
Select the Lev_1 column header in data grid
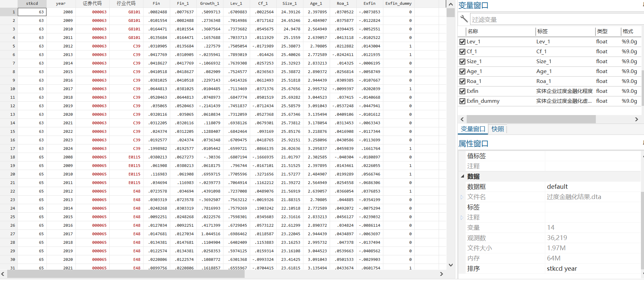(x=236, y=3)
